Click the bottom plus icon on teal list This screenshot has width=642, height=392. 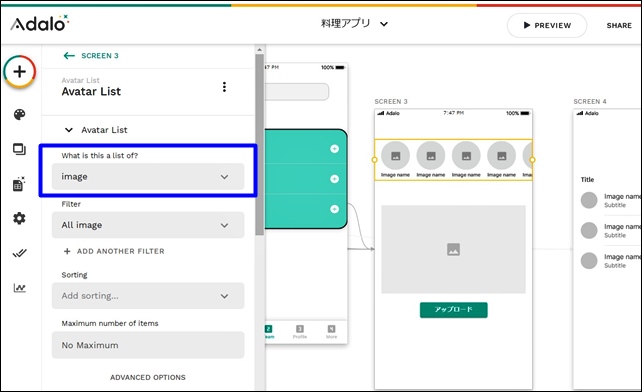pos(335,209)
